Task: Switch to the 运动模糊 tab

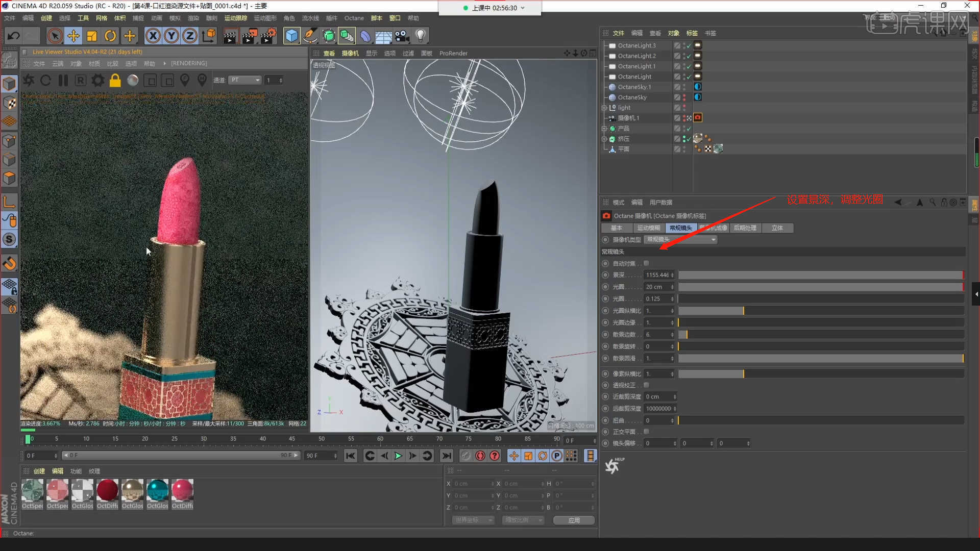Action: 649,228
